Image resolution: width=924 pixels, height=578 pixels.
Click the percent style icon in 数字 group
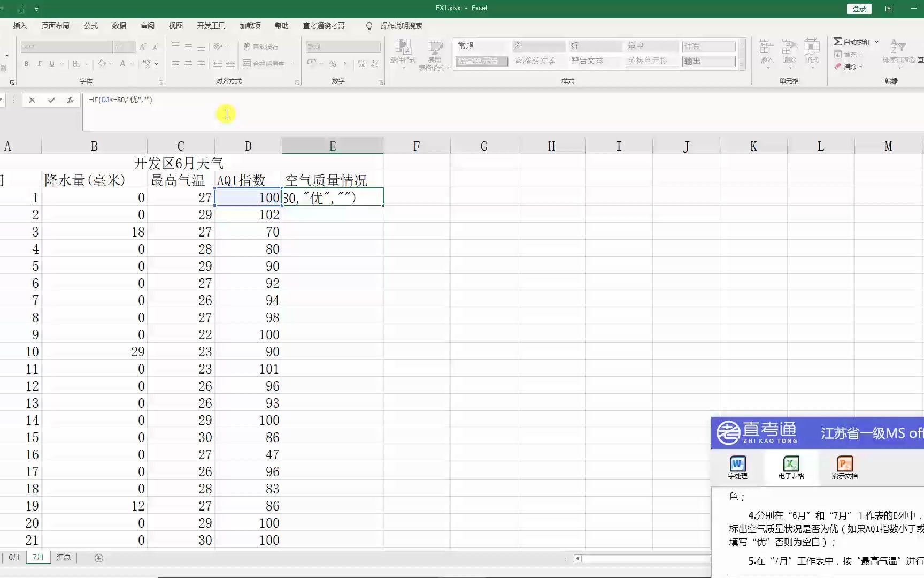click(x=333, y=64)
